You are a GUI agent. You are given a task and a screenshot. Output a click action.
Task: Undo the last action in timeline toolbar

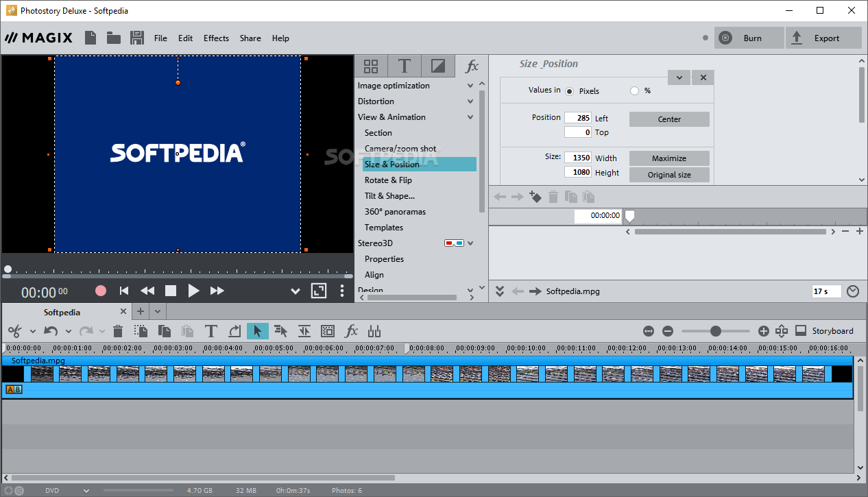[51, 331]
